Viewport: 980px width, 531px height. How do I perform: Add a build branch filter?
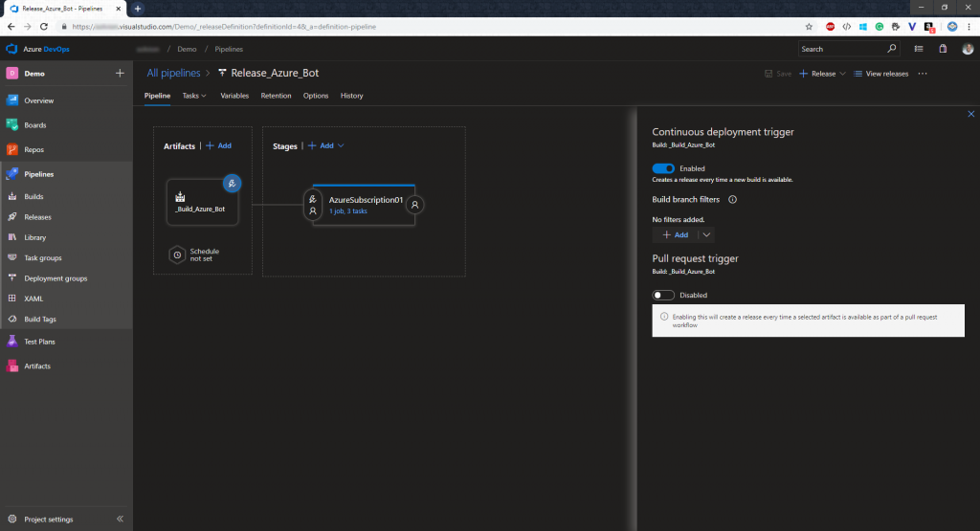click(675, 235)
